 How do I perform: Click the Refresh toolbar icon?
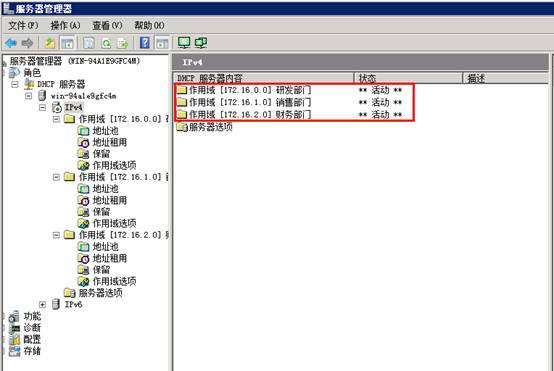pyautogui.click(x=106, y=43)
